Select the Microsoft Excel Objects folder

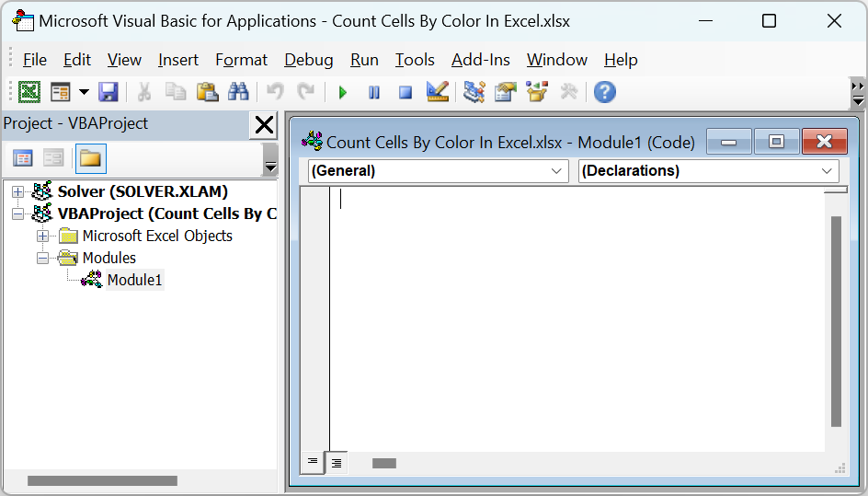point(157,236)
